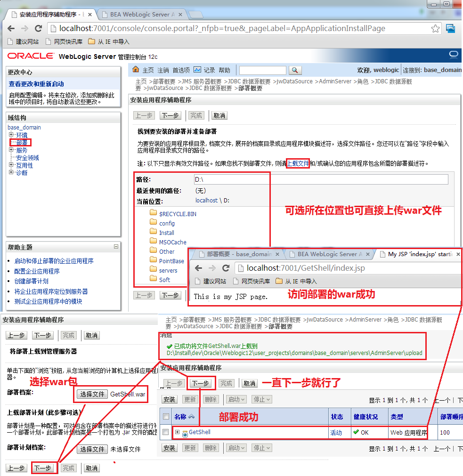
Task: Reload the GetShell index.jsp page
Action: point(226,268)
